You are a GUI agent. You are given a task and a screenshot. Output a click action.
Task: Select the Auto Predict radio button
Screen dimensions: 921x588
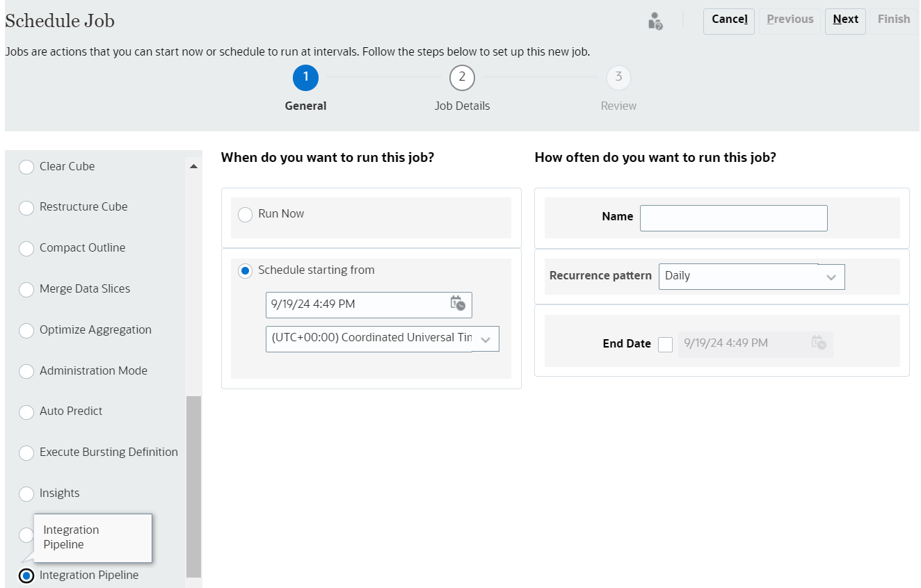click(26, 413)
